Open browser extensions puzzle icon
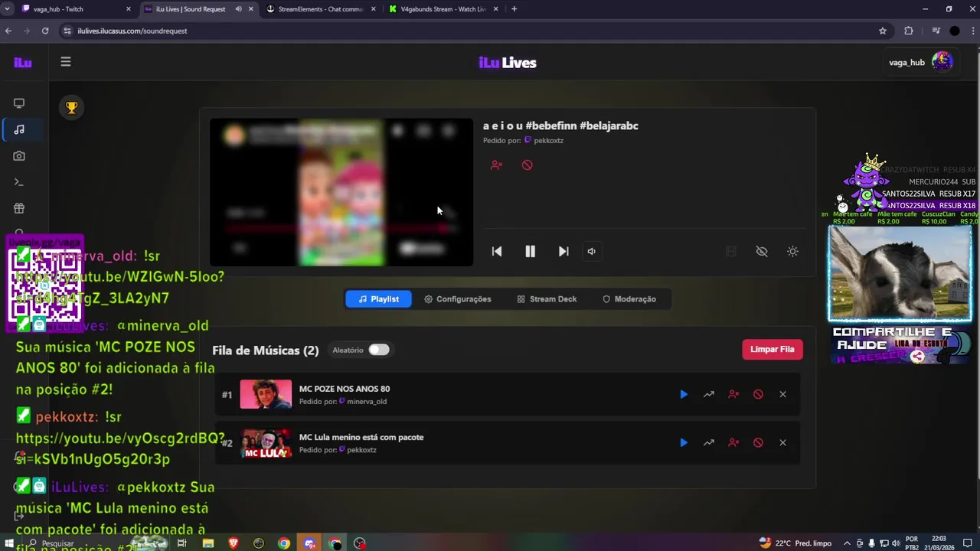The image size is (980, 551). (x=909, y=31)
